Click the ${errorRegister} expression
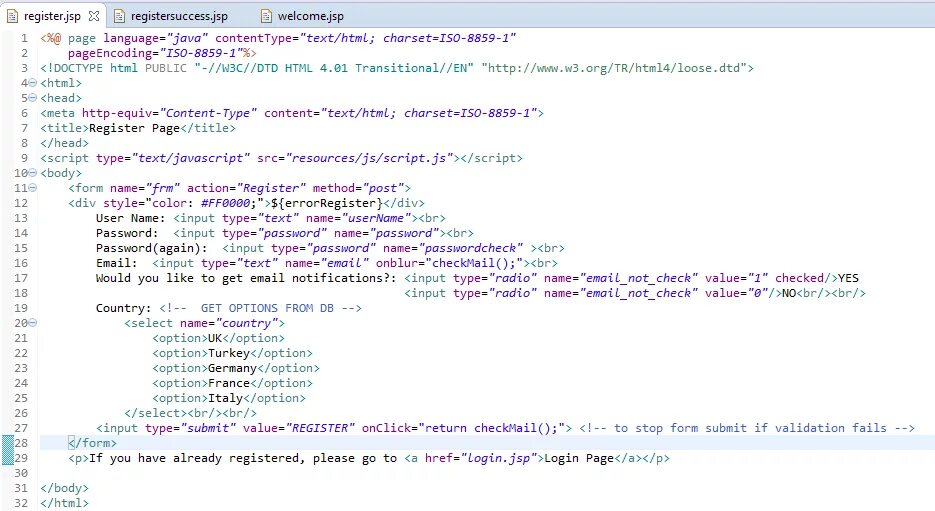This screenshot has height=511, width=935. pyautogui.click(x=327, y=203)
